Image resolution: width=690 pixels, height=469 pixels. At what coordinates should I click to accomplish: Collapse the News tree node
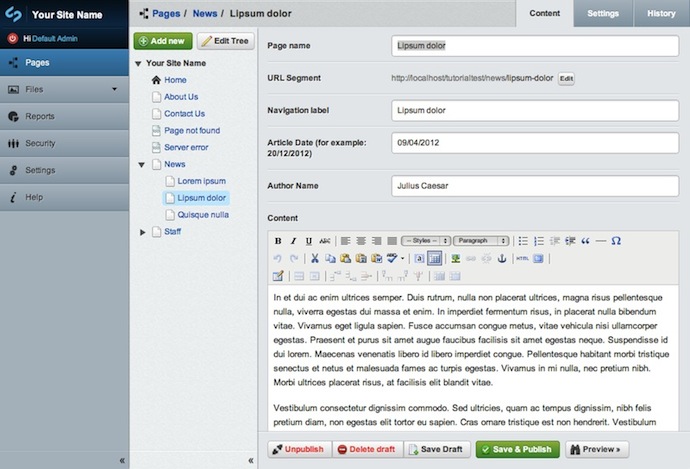[x=142, y=164]
